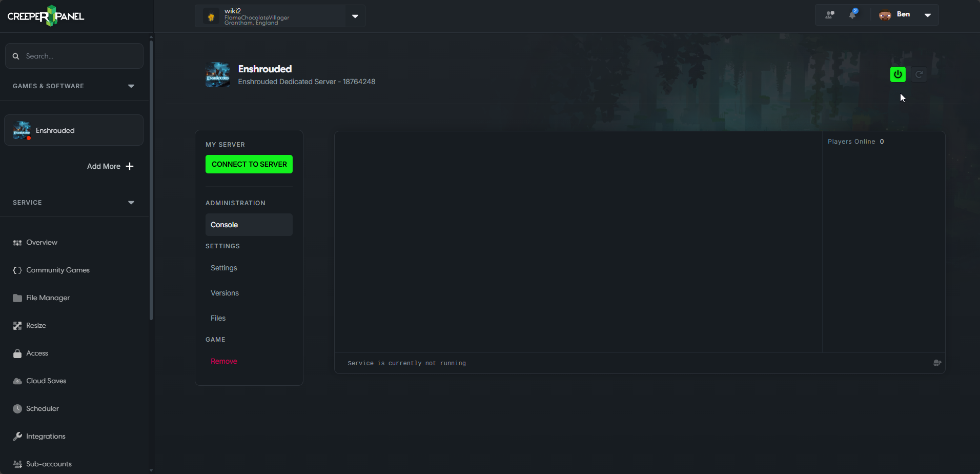980x474 pixels.
Task: Click the green power button
Action: [x=897, y=74]
